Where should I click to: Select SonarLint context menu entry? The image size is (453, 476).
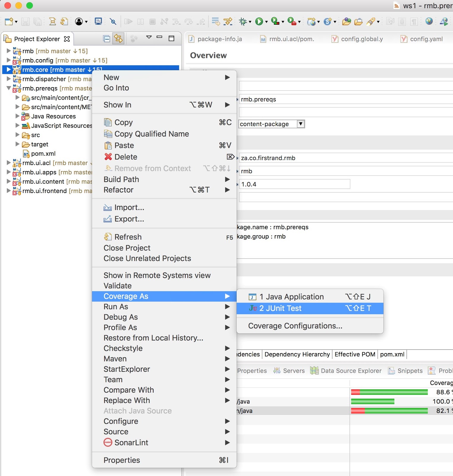(164, 443)
